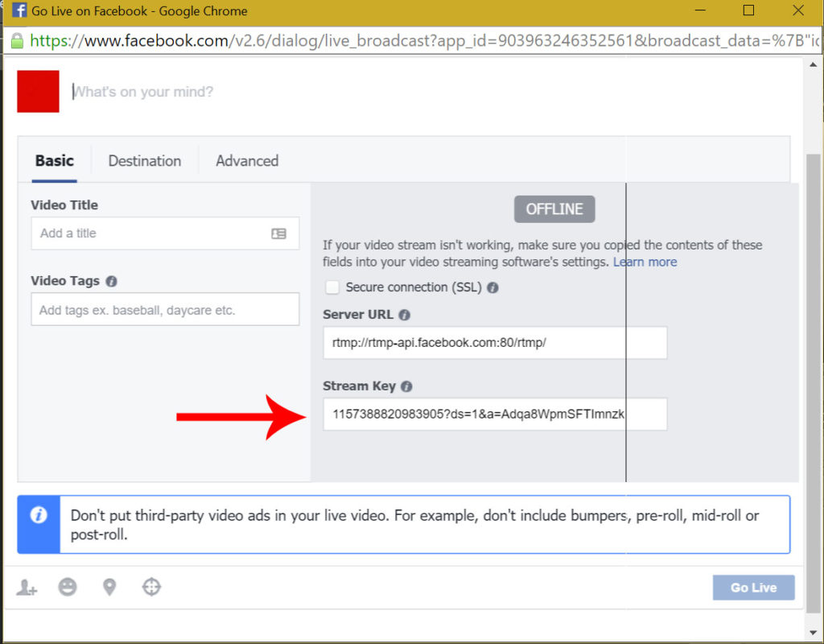The image size is (824, 644).
Task: Maximize the Chrome window
Action: click(748, 10)
